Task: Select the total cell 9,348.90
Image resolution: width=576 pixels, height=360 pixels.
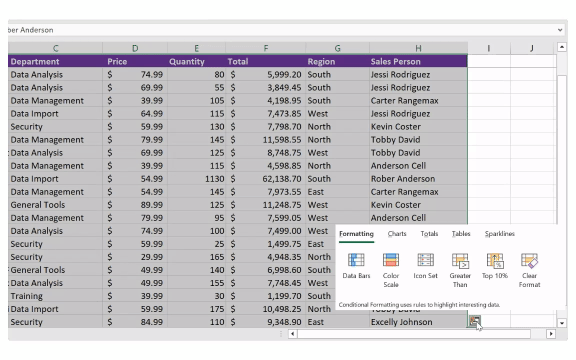Action: coord(266,322)
